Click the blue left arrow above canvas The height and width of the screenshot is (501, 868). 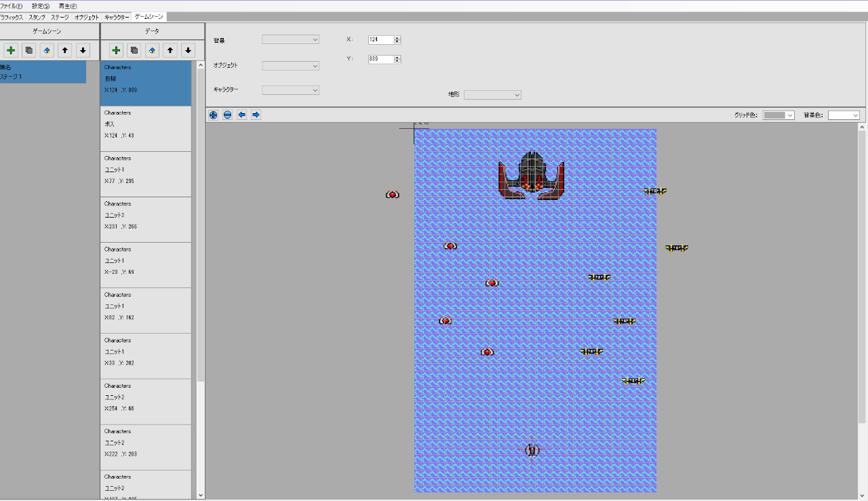[242, 115]
